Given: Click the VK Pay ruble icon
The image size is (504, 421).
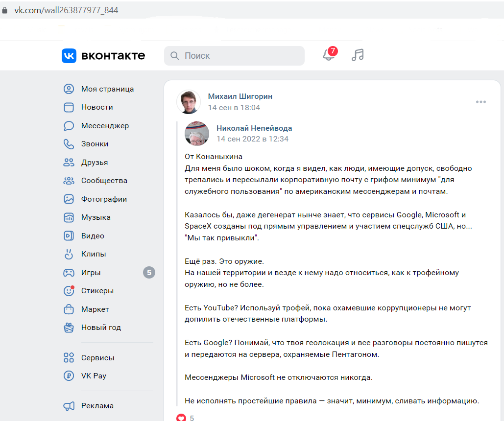Looking at the screenshot, I should tap(69, 375).
